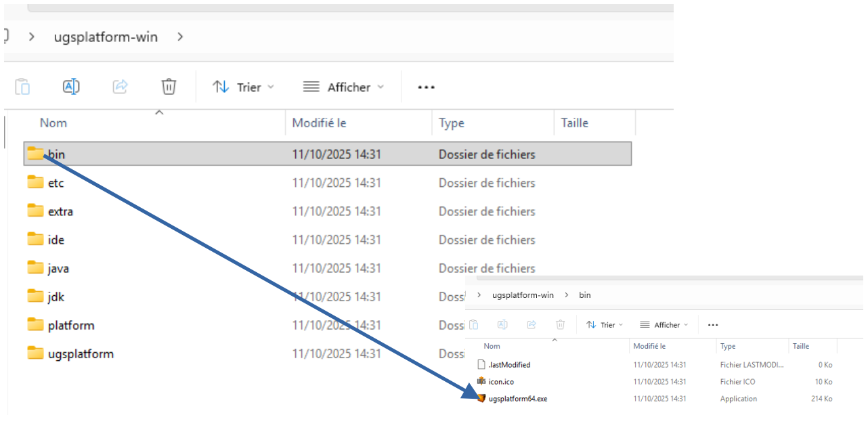
Task: Sort by the Taille column header
Action: 574,123
